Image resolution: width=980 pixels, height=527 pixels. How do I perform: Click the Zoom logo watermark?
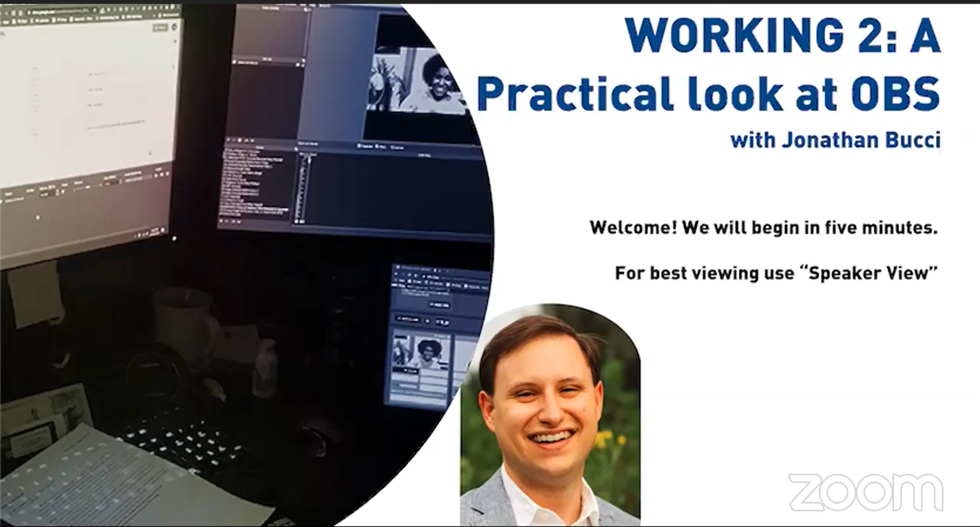[866, 492]
